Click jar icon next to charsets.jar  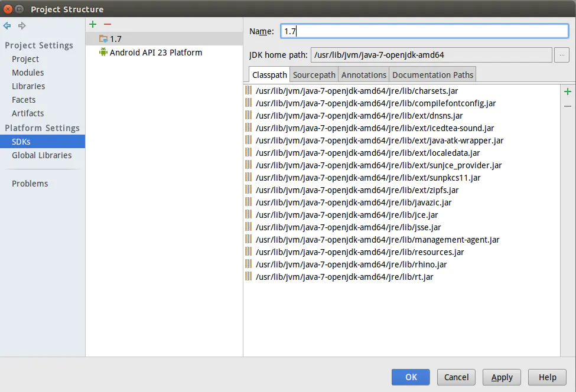point(249,90)
